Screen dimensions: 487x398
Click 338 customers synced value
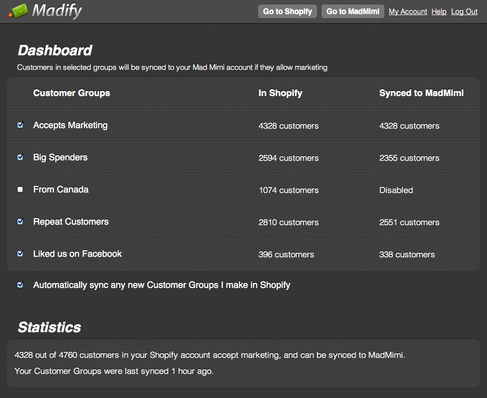click(x=407, y=255)
